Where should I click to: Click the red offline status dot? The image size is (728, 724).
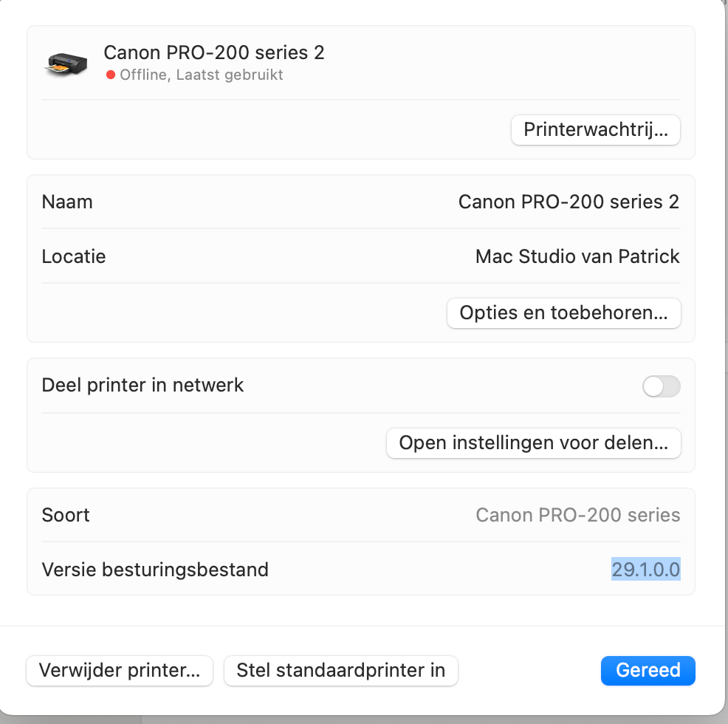tap(111, 75)
